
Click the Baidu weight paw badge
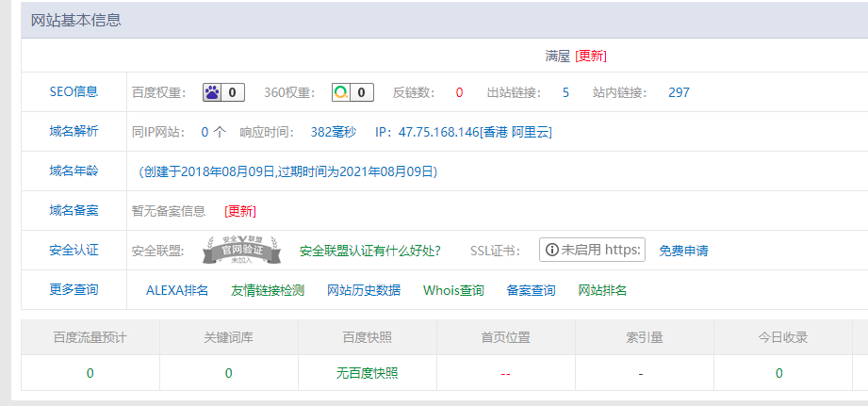[x=223, y=92]
